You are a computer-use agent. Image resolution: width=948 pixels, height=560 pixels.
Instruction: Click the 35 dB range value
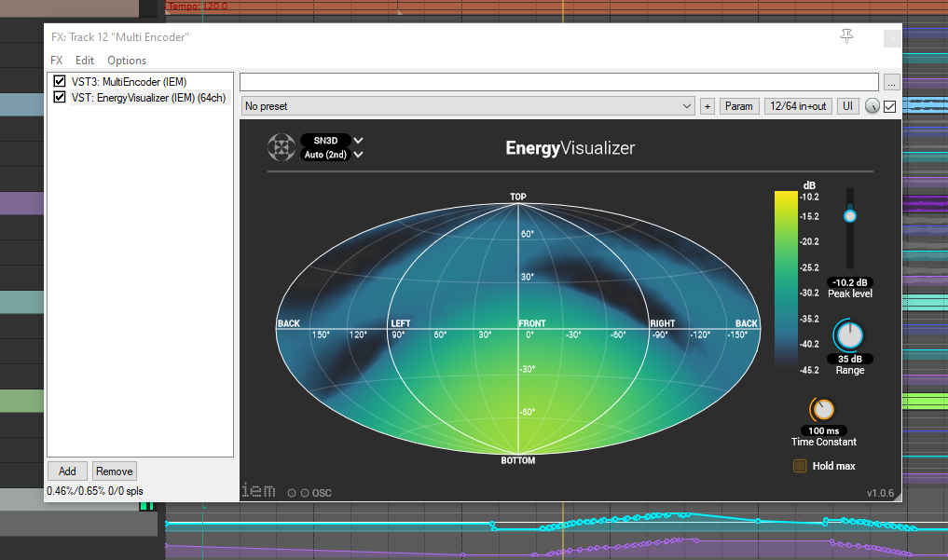[x=850, y=359]
